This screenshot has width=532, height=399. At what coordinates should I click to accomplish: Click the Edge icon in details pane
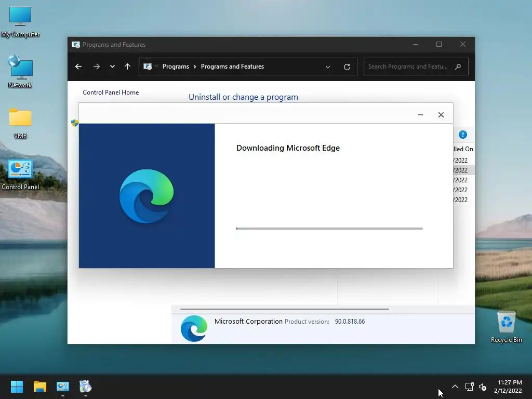pyautogui.click(x=194, y=328)
